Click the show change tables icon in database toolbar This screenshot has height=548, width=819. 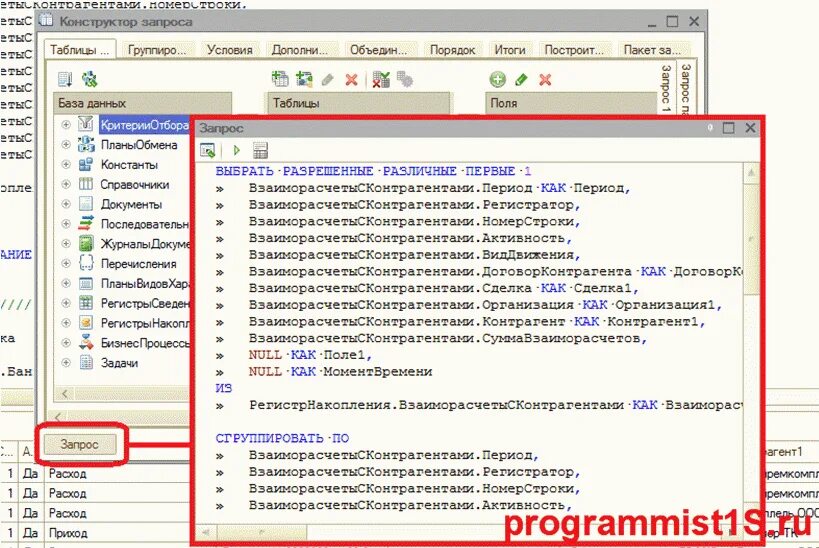pyautogui.click(x=65, y=79)
